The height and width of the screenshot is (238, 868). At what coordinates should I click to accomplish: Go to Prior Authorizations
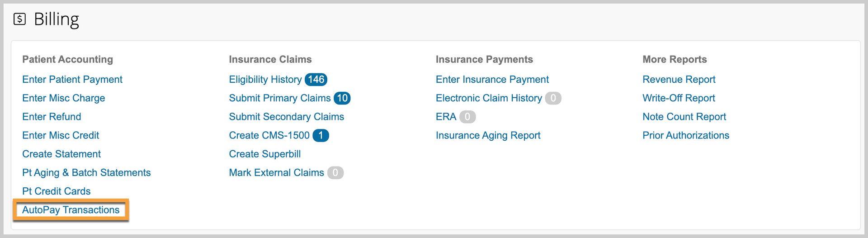[x=685, y=135]
